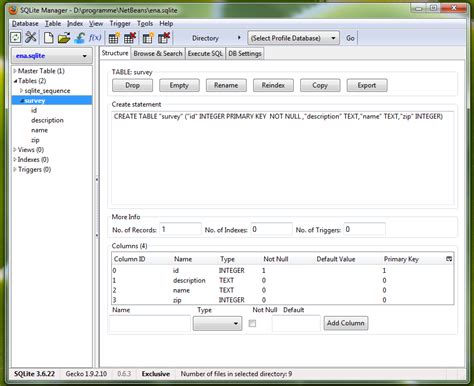This screenshot has height=386, width=474.
Task: Click the Create Table icon
Action: point(114,38)
